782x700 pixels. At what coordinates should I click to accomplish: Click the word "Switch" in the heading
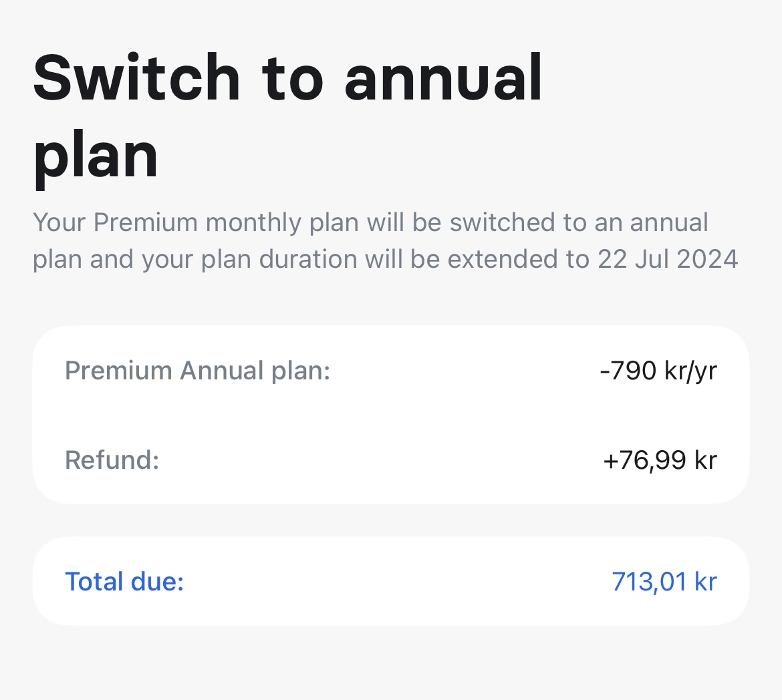coord(136,77)
